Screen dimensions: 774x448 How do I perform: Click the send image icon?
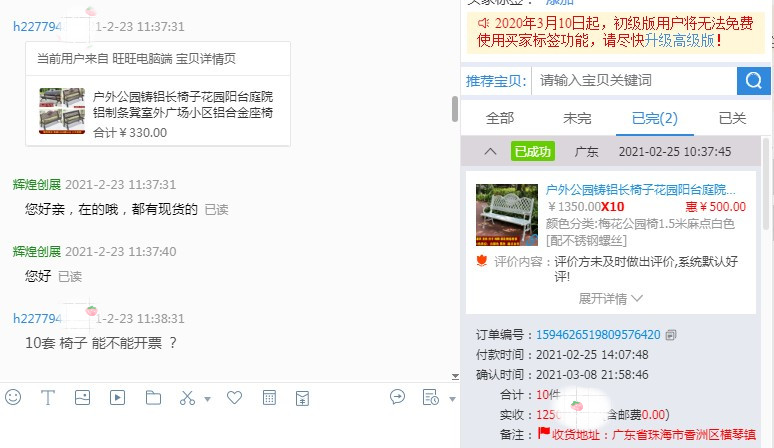coord(82,397)
